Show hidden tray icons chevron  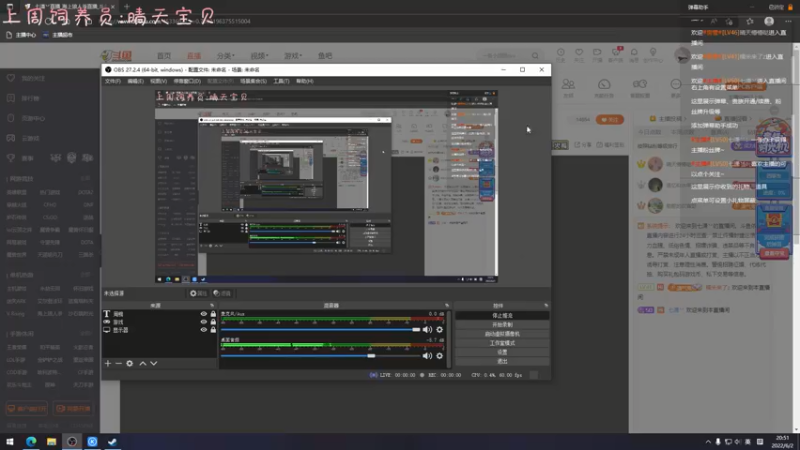[x=708, y=442]
